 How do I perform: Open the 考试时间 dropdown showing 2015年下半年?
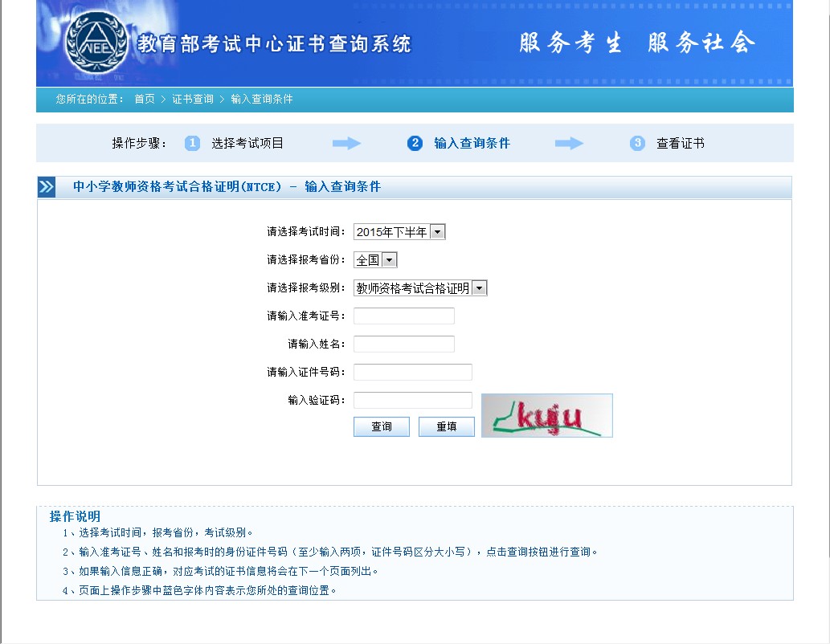[439, 231]
